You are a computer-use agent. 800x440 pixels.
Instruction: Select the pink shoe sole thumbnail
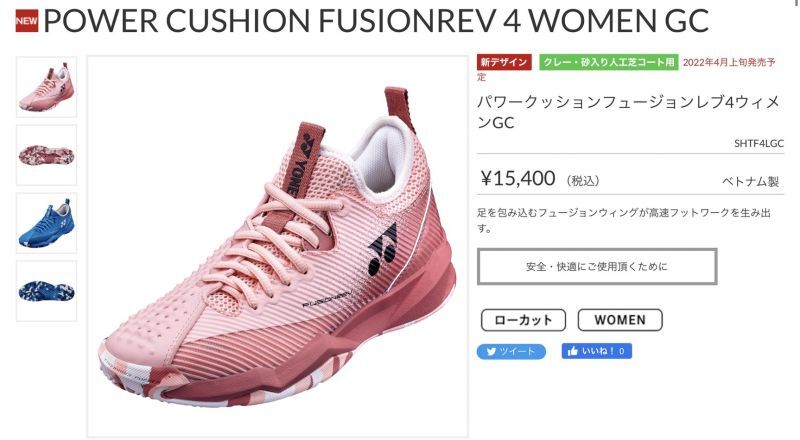(x=46, y=155)
